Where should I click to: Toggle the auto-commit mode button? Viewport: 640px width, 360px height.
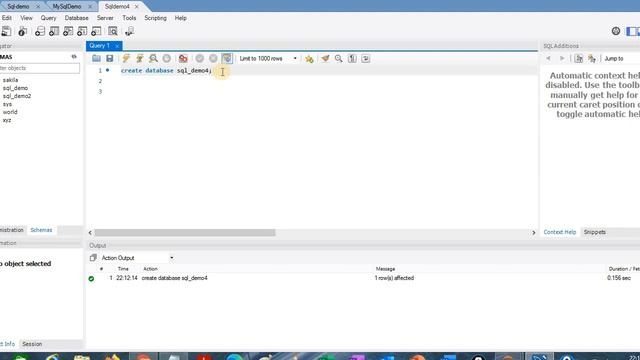pos(227,58)
